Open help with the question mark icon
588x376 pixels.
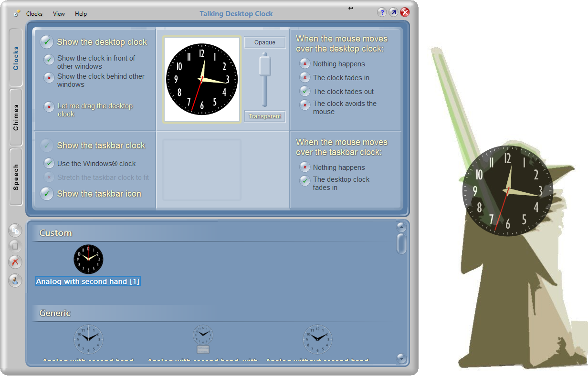pos(382,12)
